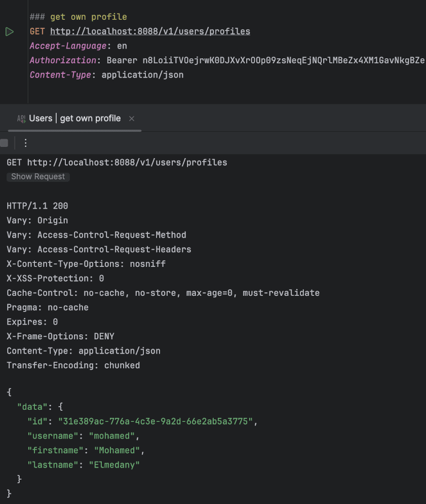Viewport: 426px width, 504px height.
Task: Click the "firstname": "Mohamed" line
Action: [x=86, y=450]
